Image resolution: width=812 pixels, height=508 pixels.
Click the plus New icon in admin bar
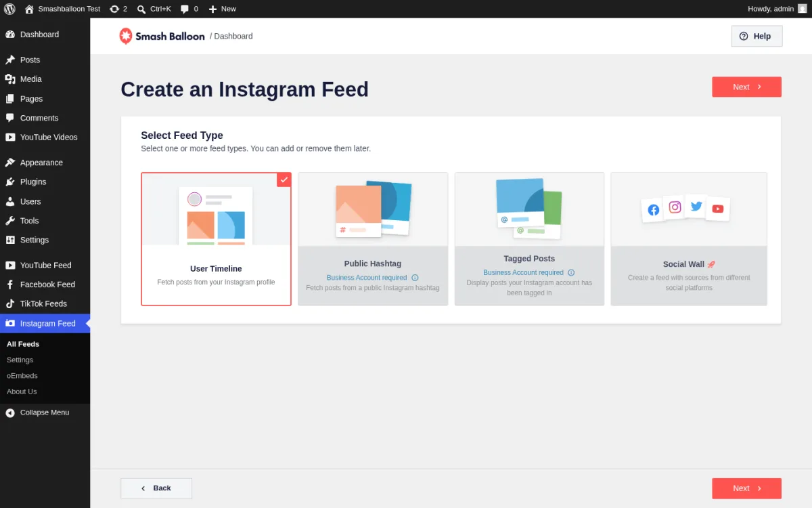(212, 9)
